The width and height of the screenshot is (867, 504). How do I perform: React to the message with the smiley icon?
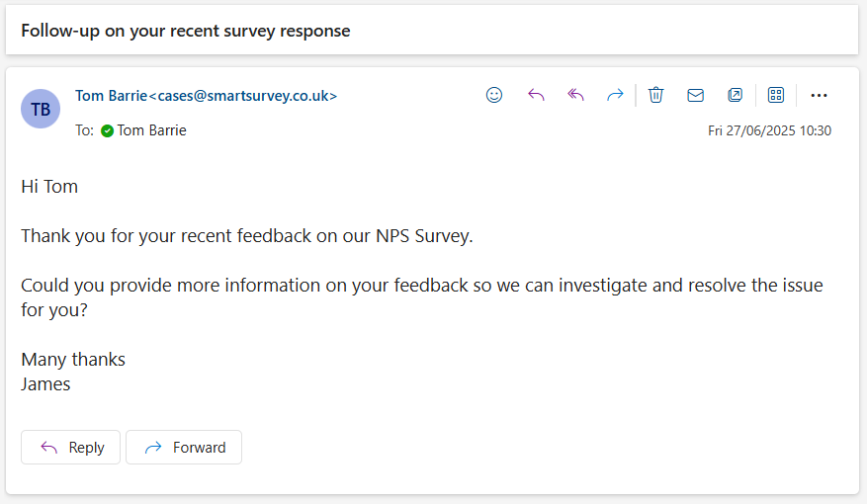(x=494, y=95)
